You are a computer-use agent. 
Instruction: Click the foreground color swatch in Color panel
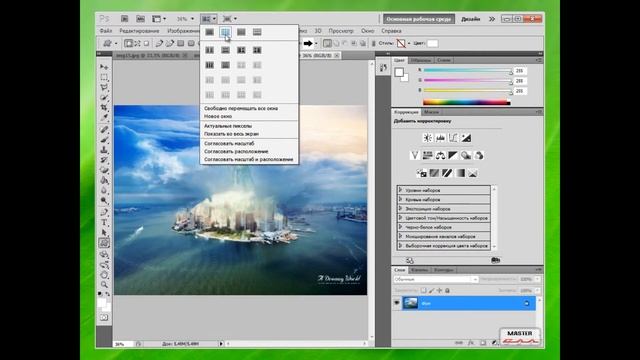(x=399, y=72)
